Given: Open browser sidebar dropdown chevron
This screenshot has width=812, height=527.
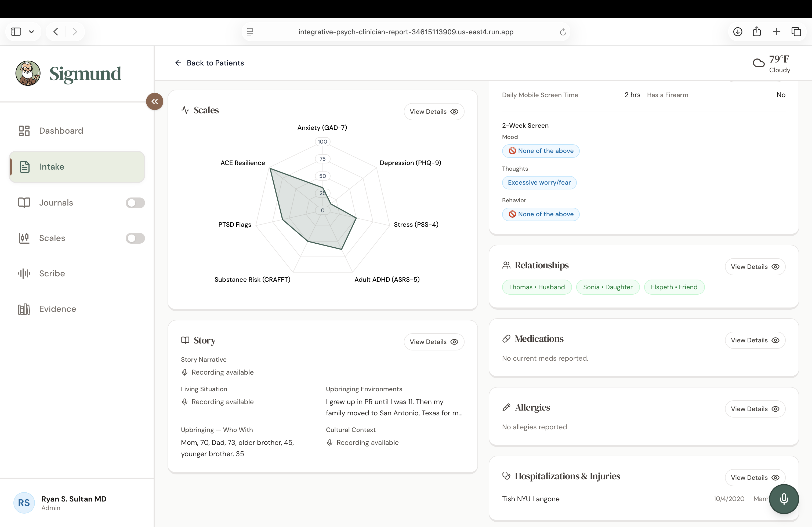Looking at the screenshot, I should click(31, 32).
